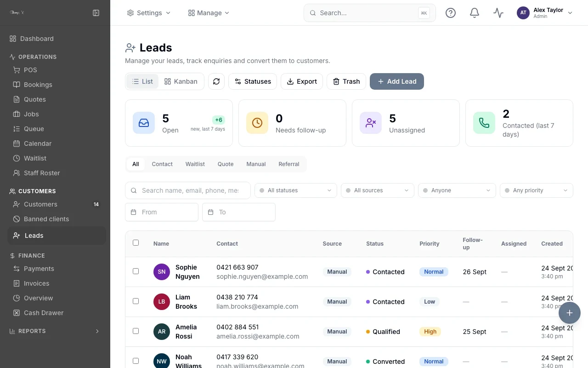Select Noah Williams' row checkbox
The height and width of the screenshot is (368, 588).
136,361
